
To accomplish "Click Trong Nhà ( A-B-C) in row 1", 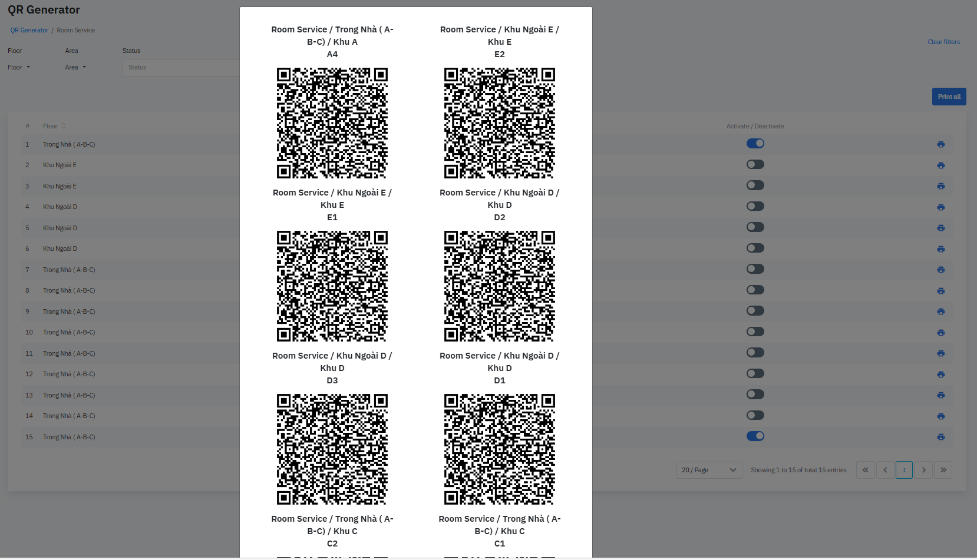I will pos(69,144).
